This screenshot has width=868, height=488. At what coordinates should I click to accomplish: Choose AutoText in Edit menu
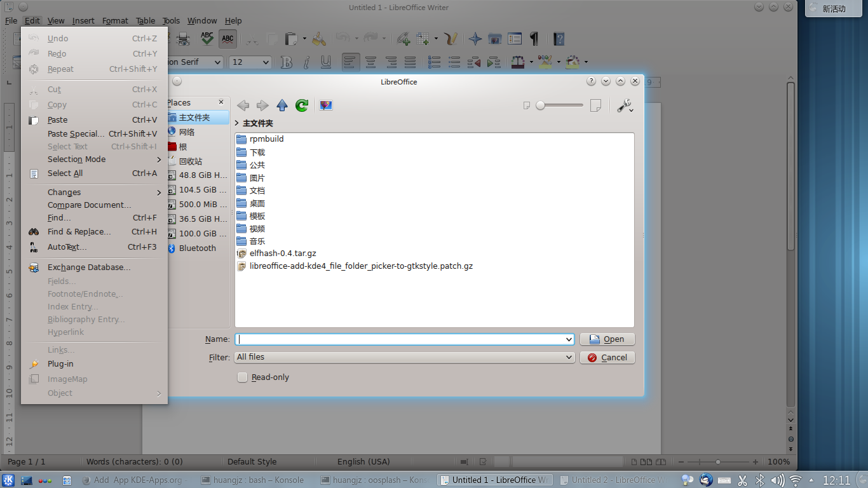pyautogui.click(x=94, y=247)
